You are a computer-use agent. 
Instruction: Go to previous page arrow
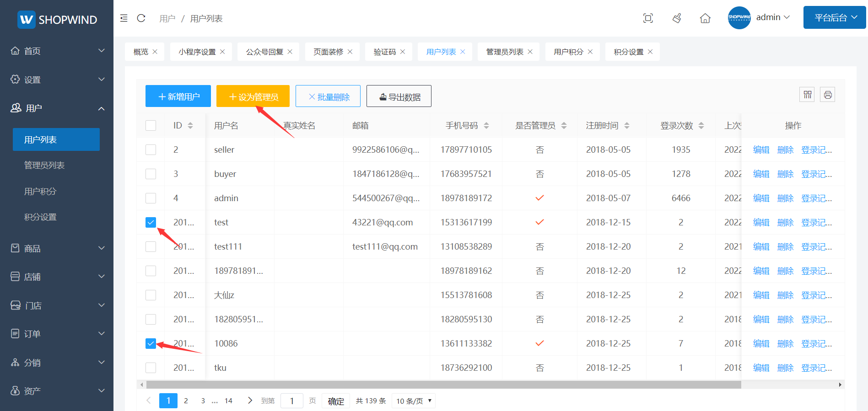tap(149, 400)
